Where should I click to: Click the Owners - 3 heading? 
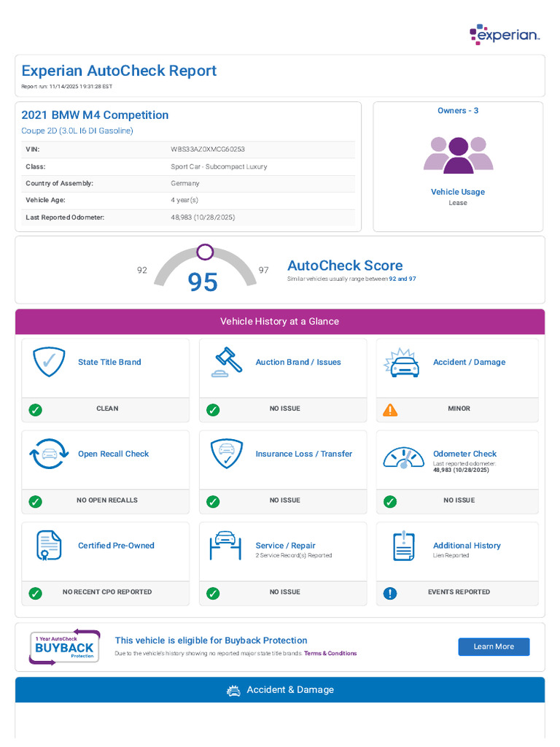458,111
